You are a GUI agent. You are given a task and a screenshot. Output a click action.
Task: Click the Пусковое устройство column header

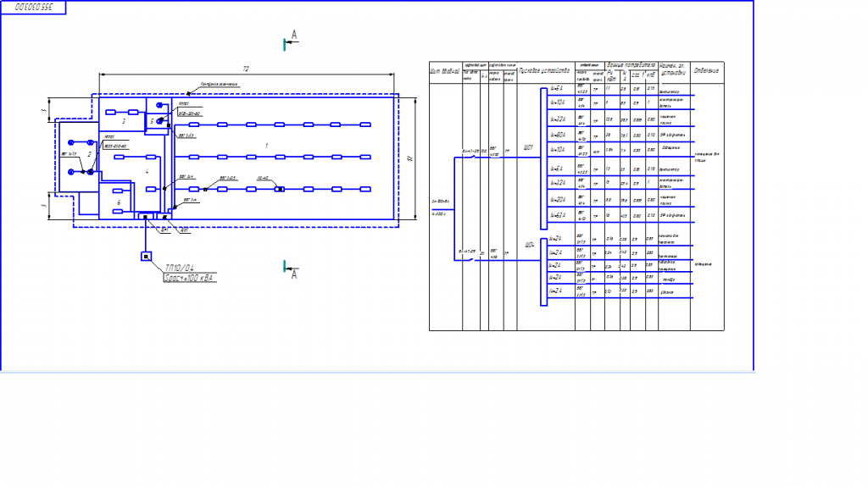click(x=544, y=71)
